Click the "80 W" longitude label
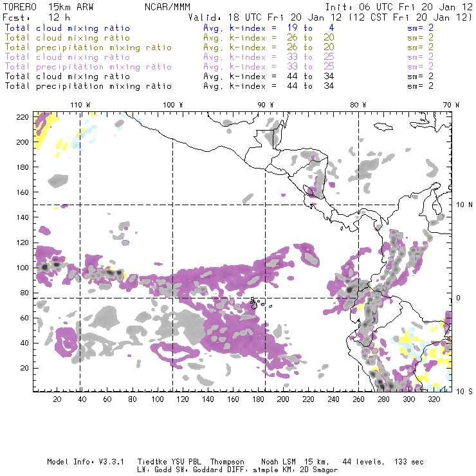The height and width of the screenshot is (476, 476). 358,105
